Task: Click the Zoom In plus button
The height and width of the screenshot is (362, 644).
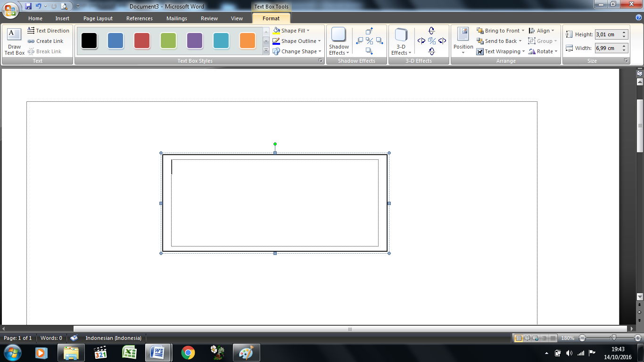Action: (638, 338)
